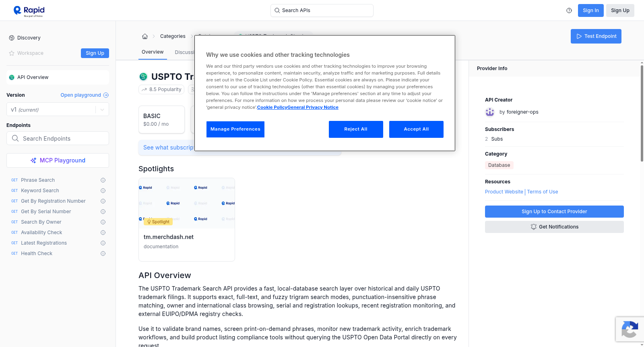Open the MCP Playground button
The image size is (644, 347).
[x=58, y=160]
